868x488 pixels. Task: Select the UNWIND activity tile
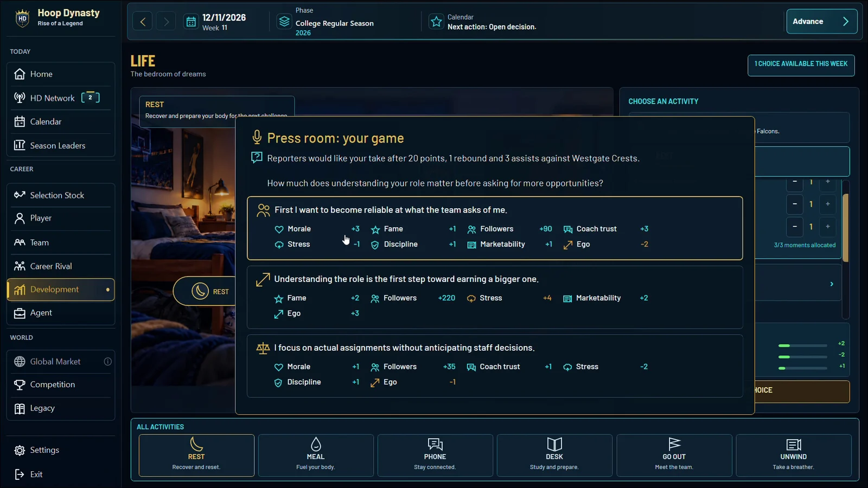(x=794, y=455)
